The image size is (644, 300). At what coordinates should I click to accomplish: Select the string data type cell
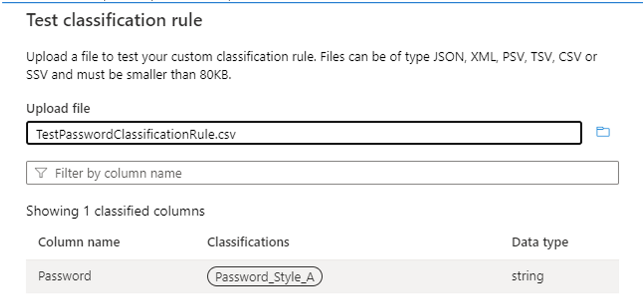pyautogui.click(x=527, y=276)
